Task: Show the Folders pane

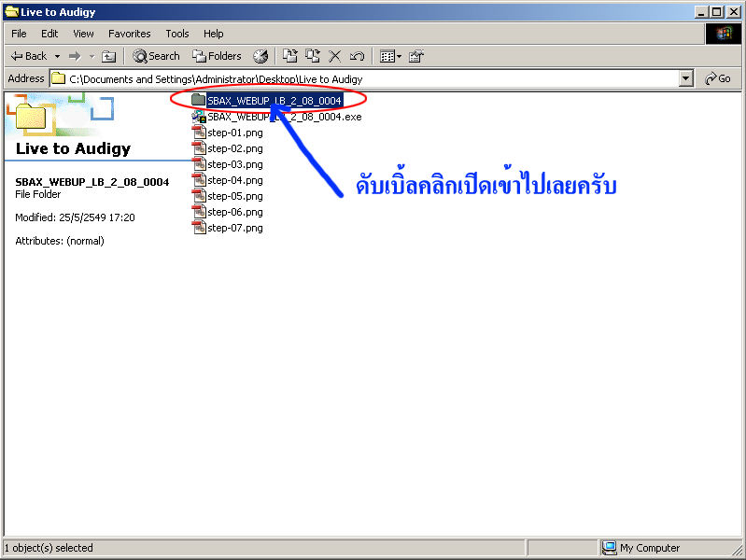Action: point(217,56)
